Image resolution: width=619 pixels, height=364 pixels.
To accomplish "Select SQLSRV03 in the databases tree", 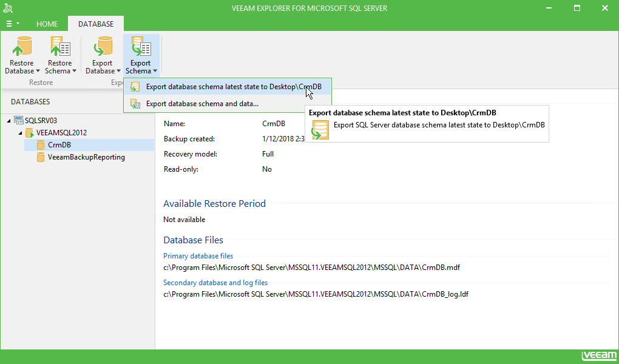I will click(x=41, y=120).
